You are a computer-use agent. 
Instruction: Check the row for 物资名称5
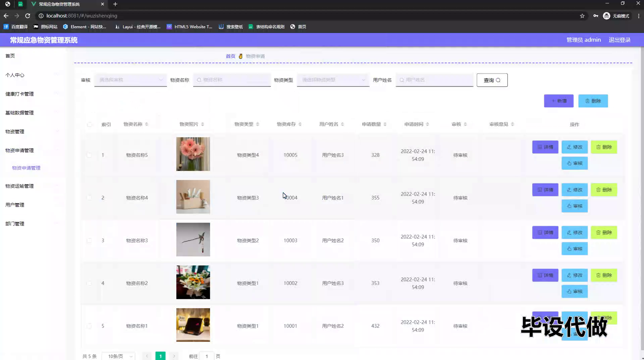89,155
